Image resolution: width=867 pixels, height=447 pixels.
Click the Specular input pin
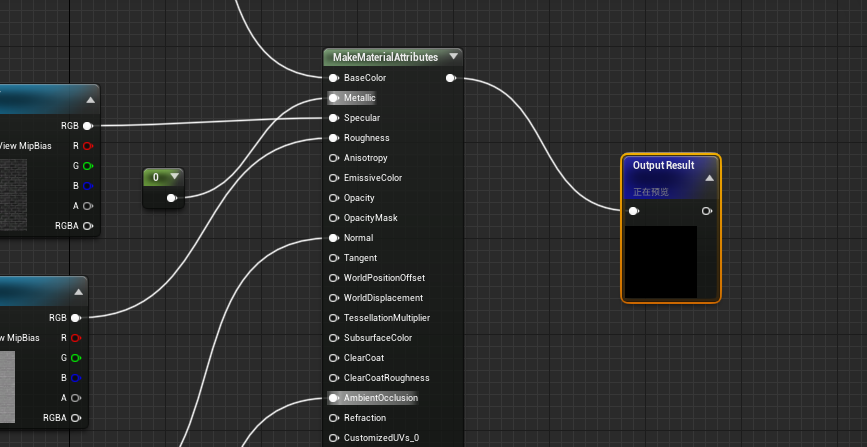(333, 118)
